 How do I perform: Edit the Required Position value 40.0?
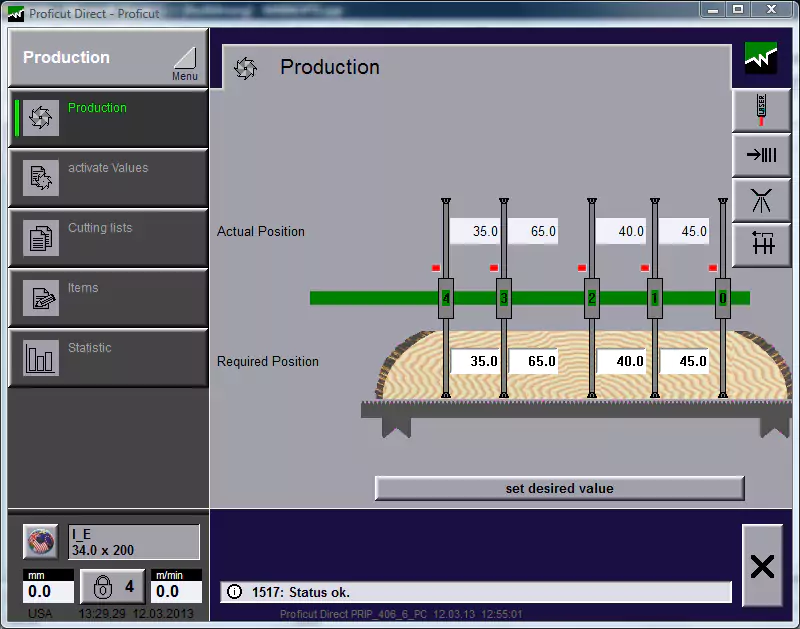coord(621,361)
